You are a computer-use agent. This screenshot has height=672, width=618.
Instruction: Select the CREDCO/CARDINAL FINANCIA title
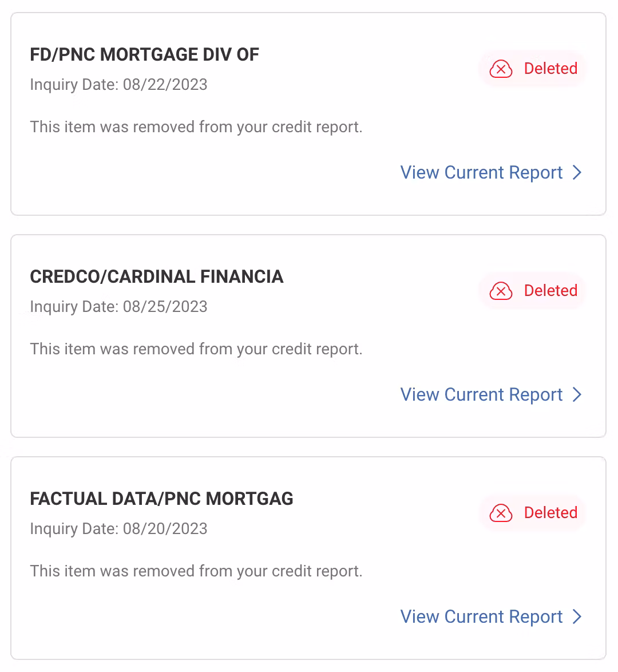point(156,276)
